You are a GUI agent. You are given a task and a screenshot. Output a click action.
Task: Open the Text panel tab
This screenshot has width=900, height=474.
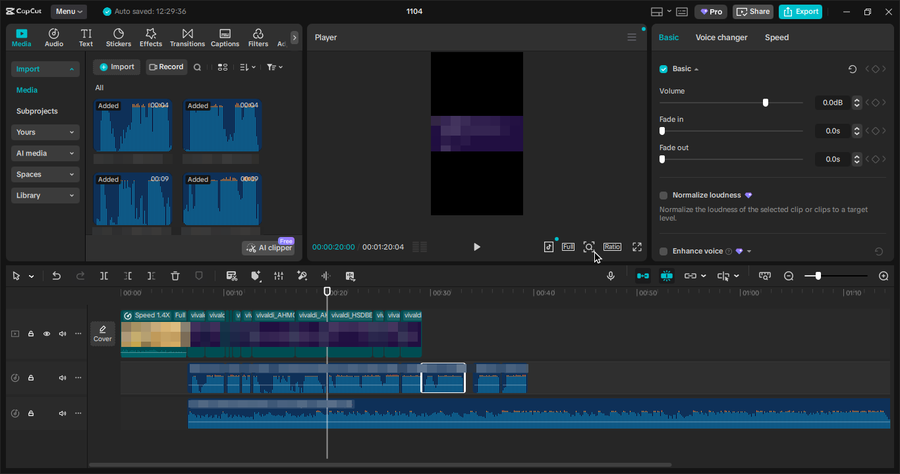[x=86, y=37]
